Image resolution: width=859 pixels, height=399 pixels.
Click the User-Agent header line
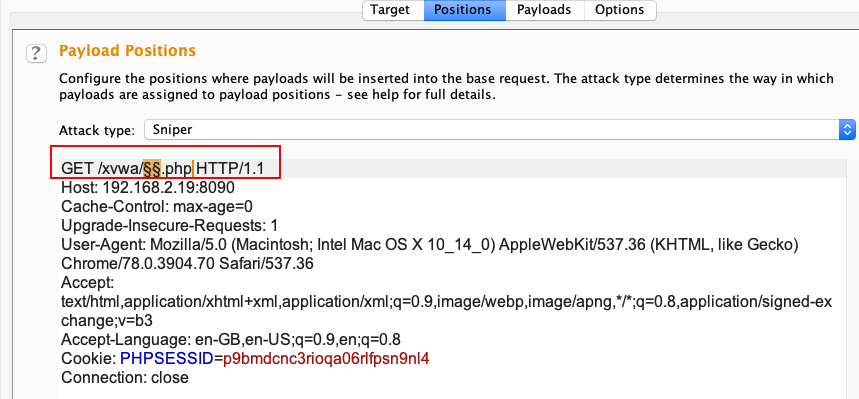[430, 254]
